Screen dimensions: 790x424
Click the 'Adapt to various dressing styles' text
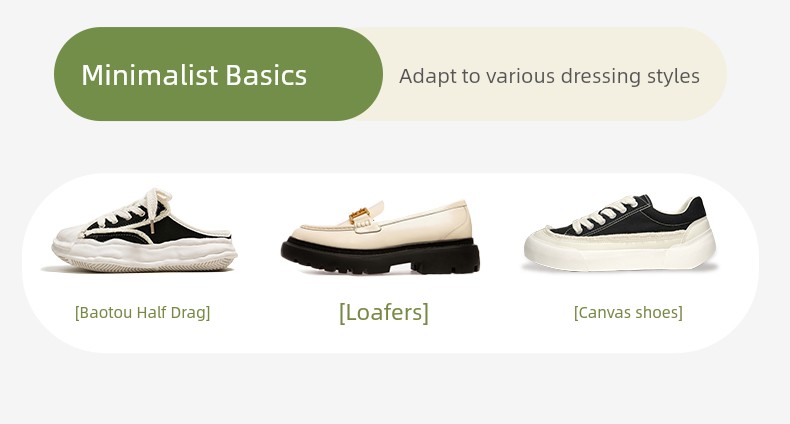coord(549,76)
